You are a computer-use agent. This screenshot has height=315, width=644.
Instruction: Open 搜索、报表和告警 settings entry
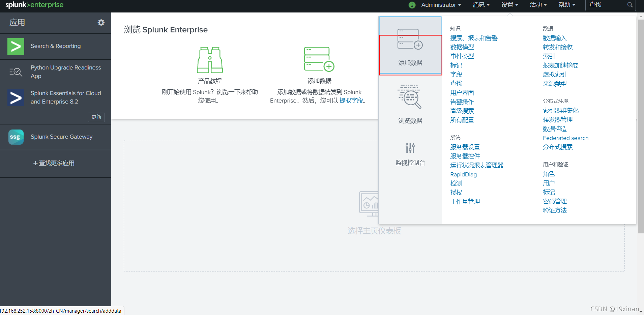[474, 38]
